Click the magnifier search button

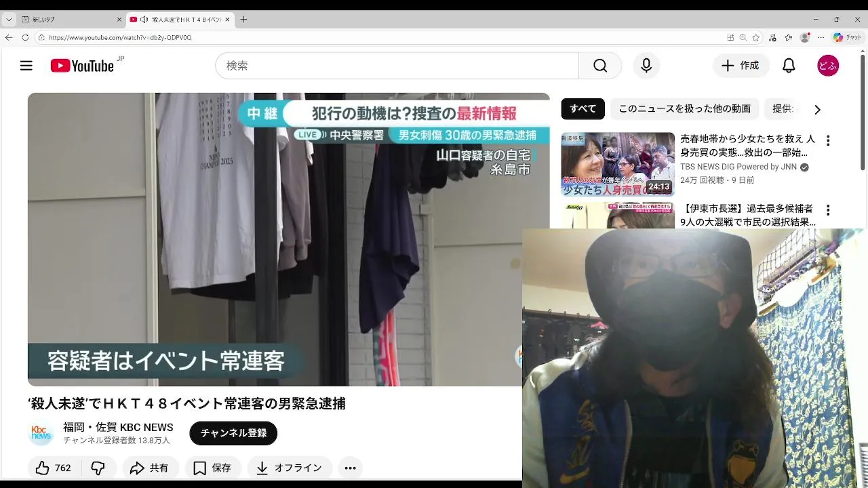(600, 66)
